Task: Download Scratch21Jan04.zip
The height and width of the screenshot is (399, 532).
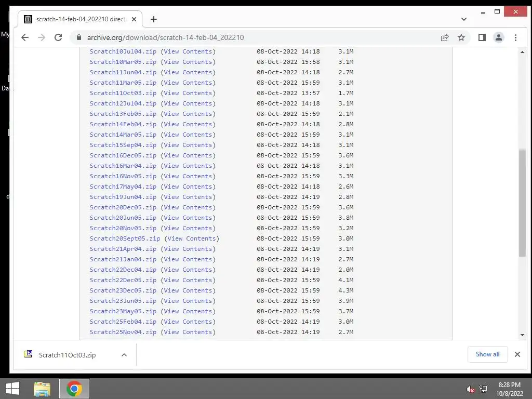Action: (x=123, y=259)
